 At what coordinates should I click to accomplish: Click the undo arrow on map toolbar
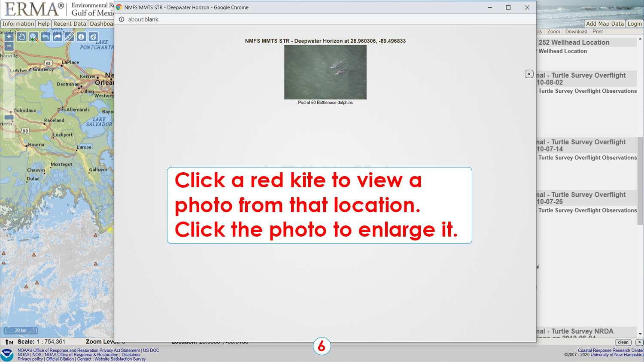(x=46, y=37)
